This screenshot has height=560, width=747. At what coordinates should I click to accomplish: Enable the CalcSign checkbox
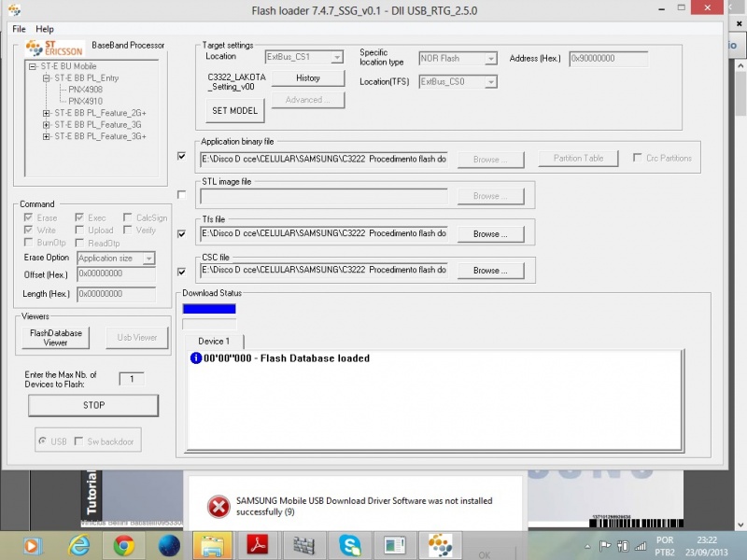[127, 217]
